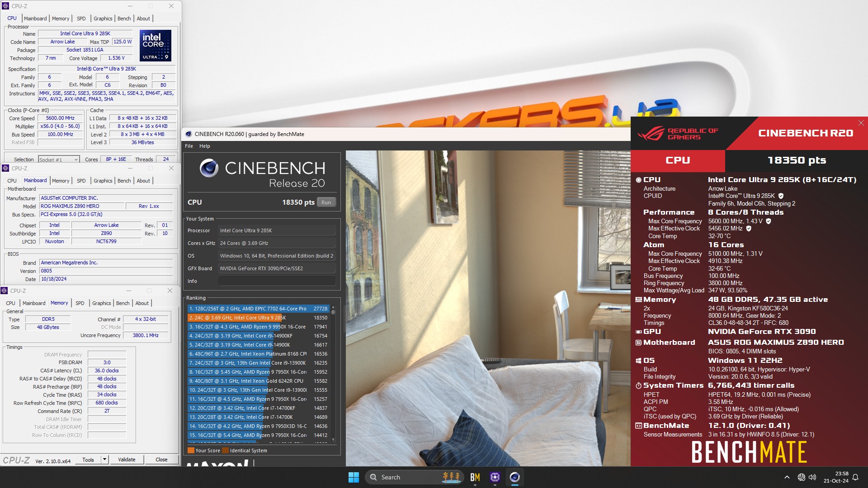Click the Identical System legend swatch

pos(225,450)
